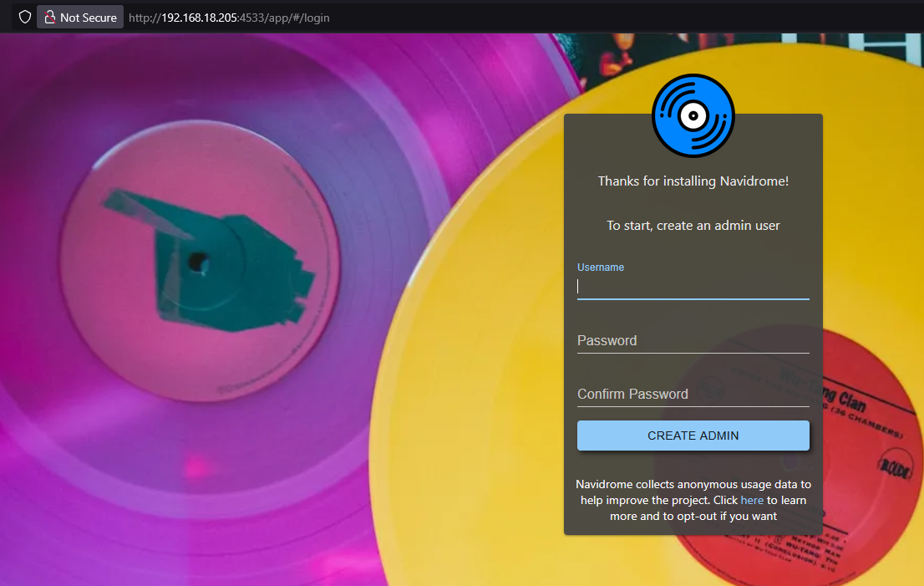Screen dimensions: 924x586
Task: Submit with the CREATE ADMIN button
Action: pyautogui.click(x=693, y=436)
